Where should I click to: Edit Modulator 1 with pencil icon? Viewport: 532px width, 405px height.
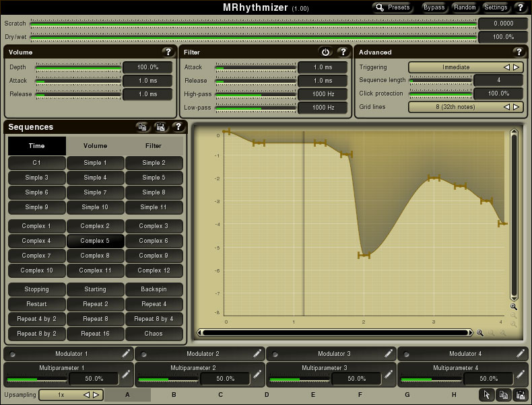[126, 353]
